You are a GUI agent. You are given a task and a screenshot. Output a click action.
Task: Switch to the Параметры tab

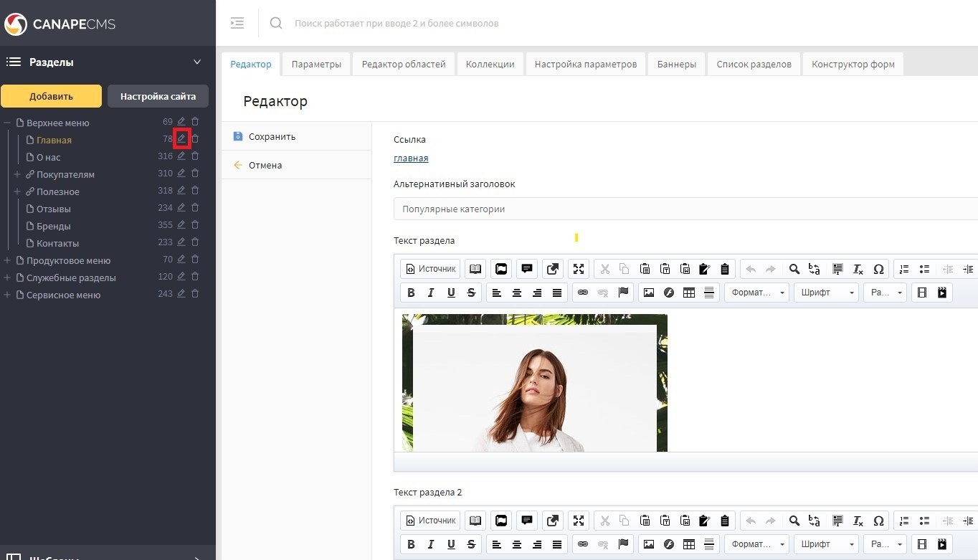point(316,64)
